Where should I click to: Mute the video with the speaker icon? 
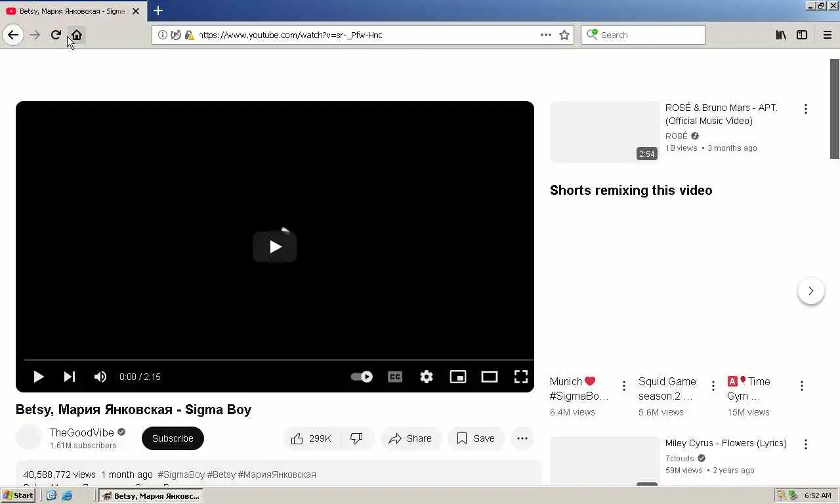pos(100,377)
